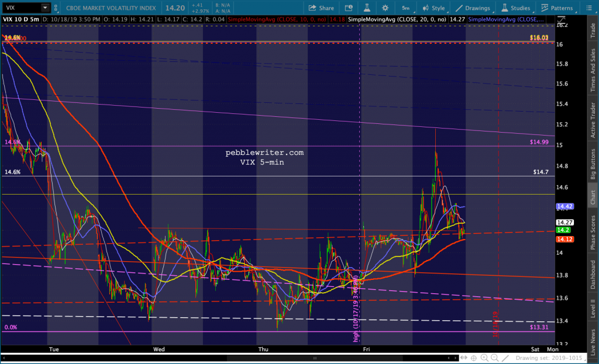
Task: Open the symbol selector dropdown arrow
Action: [x=45, y=8]
